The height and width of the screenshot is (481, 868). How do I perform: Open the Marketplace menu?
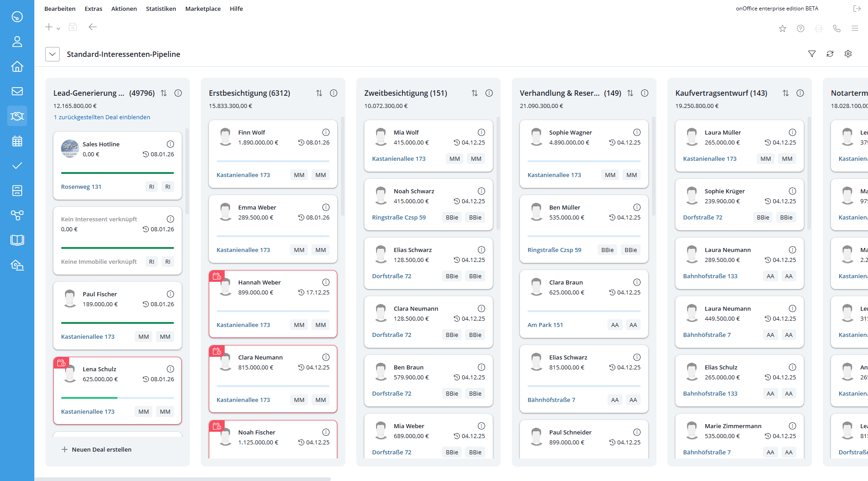[x=203, y=9]
